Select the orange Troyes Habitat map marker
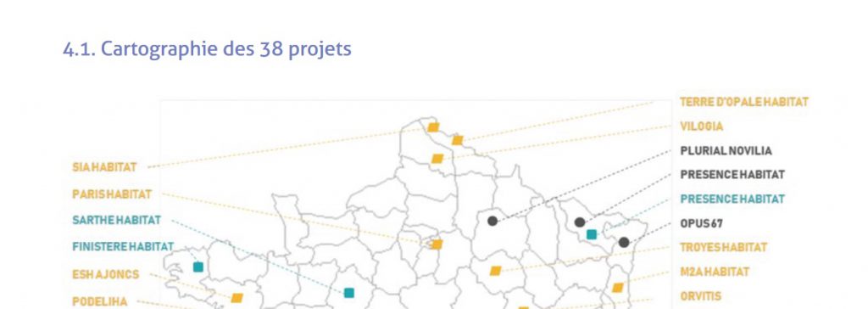This screenshot has width=868, height=309. point(495,271)
